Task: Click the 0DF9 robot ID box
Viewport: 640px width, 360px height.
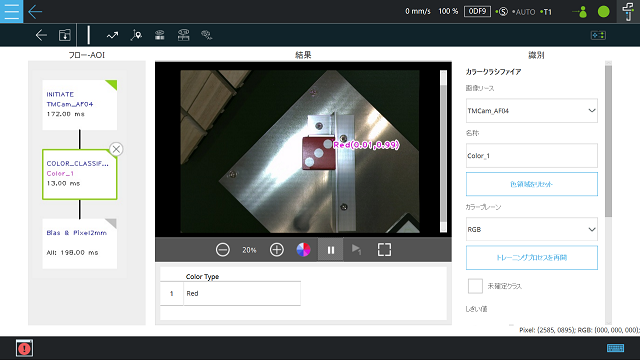Action: [x=477, y=11]
